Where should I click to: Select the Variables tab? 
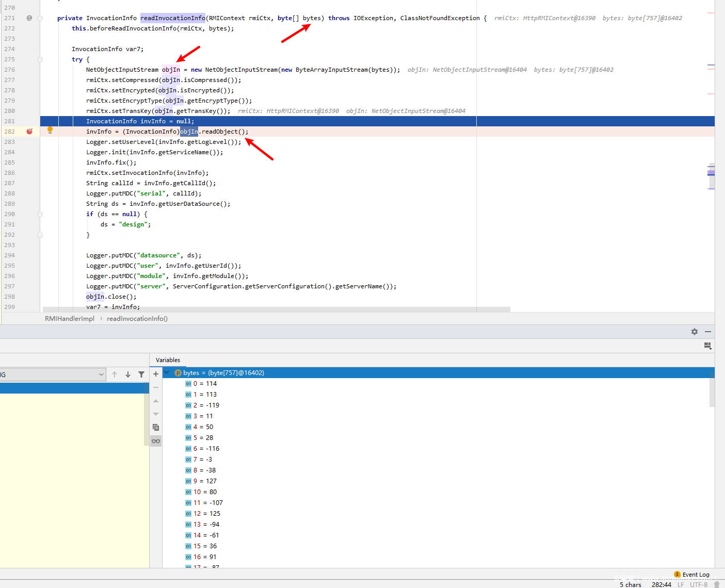pyautogui.click(x=168, y=360)
